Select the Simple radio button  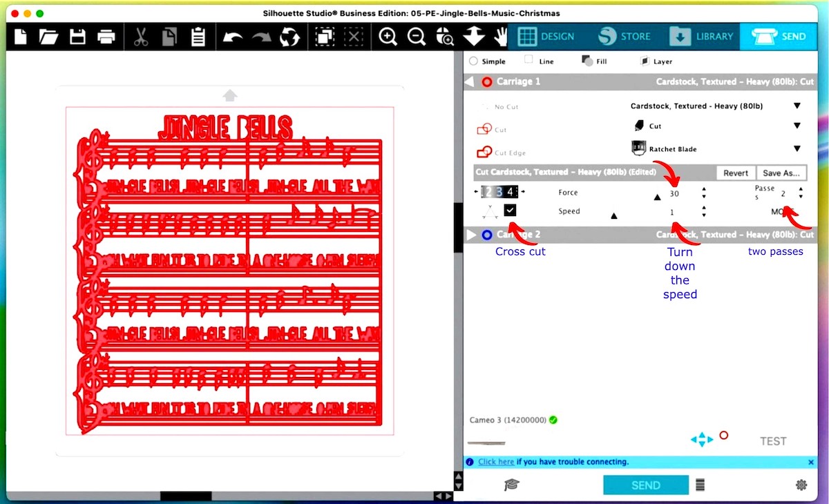[x=473, y=61]
